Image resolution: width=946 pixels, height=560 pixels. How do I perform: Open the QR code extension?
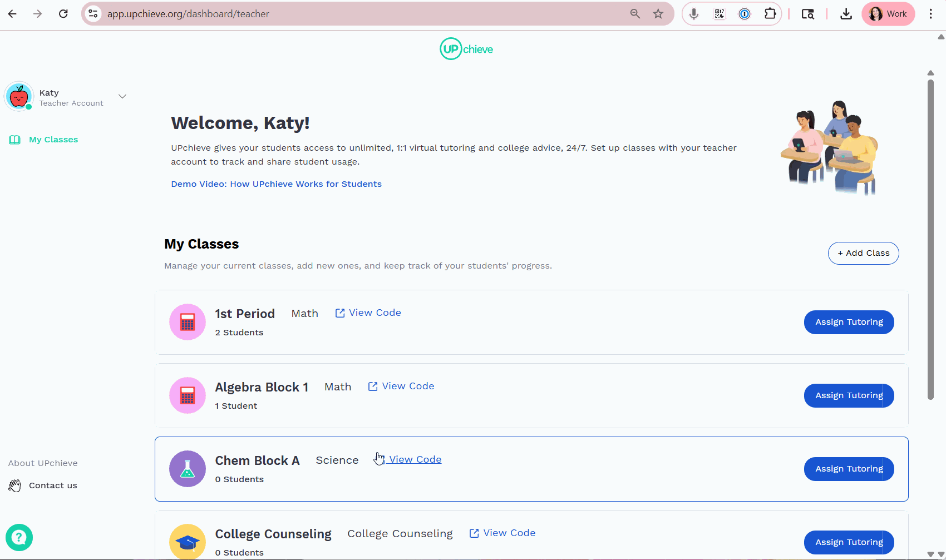click(x=720, y=14)
